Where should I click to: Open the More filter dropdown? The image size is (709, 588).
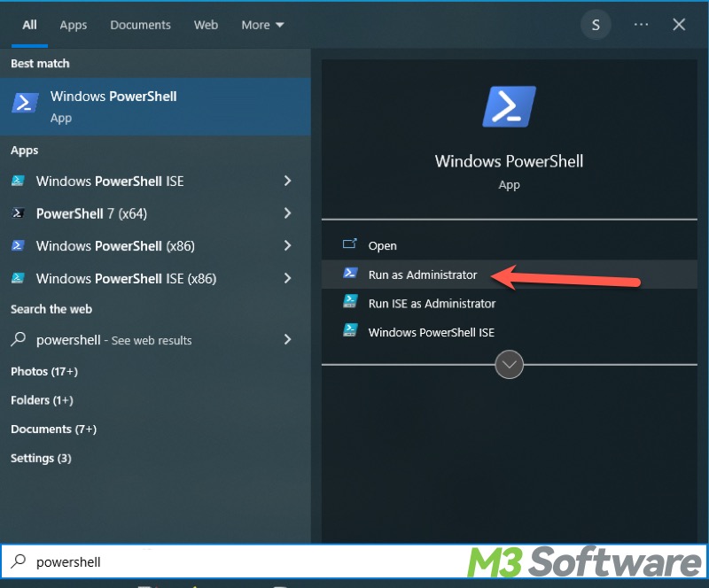[x=262, y=25]
